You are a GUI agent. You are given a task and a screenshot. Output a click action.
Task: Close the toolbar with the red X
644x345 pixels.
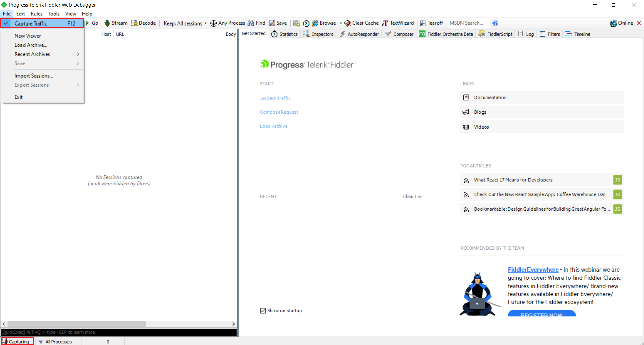click(639, 23)
